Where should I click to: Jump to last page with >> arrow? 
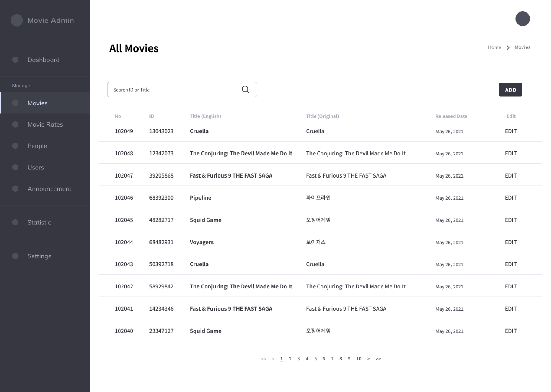coord(378,359)
